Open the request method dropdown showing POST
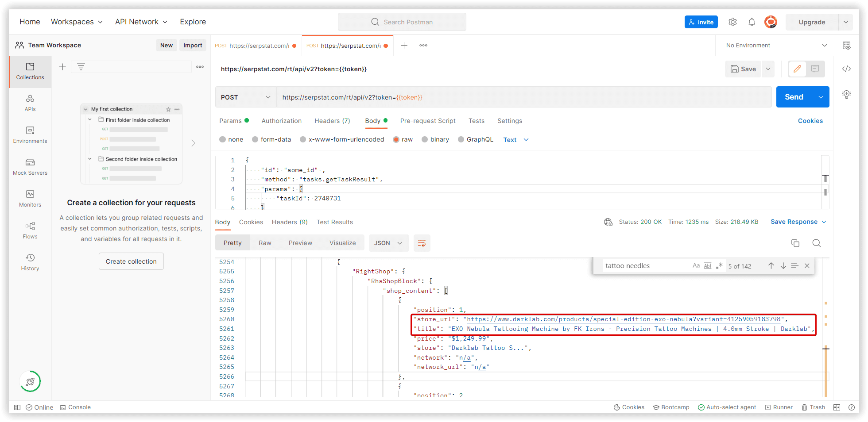Viewport: 868px width, 422px height. pos(245,97)
